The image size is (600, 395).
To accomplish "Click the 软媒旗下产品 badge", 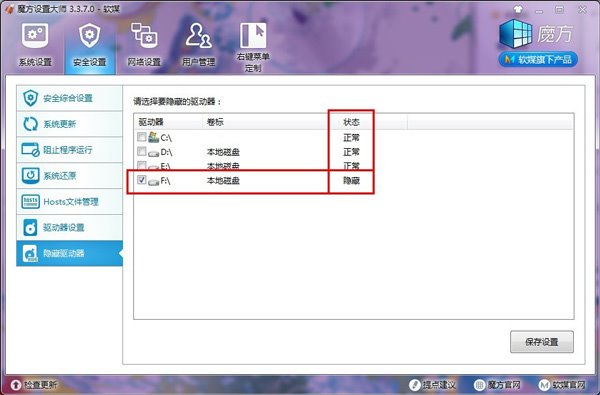I will (538, 59).
